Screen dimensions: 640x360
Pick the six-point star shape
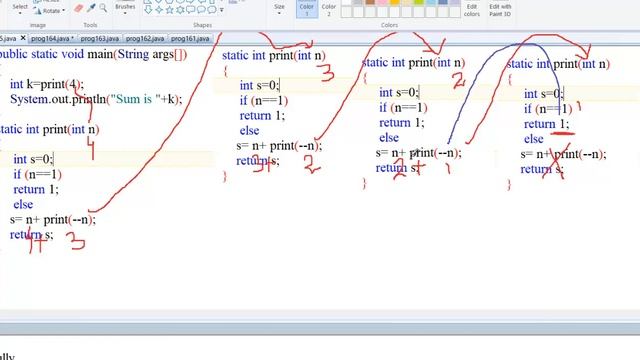coord(180,9)
